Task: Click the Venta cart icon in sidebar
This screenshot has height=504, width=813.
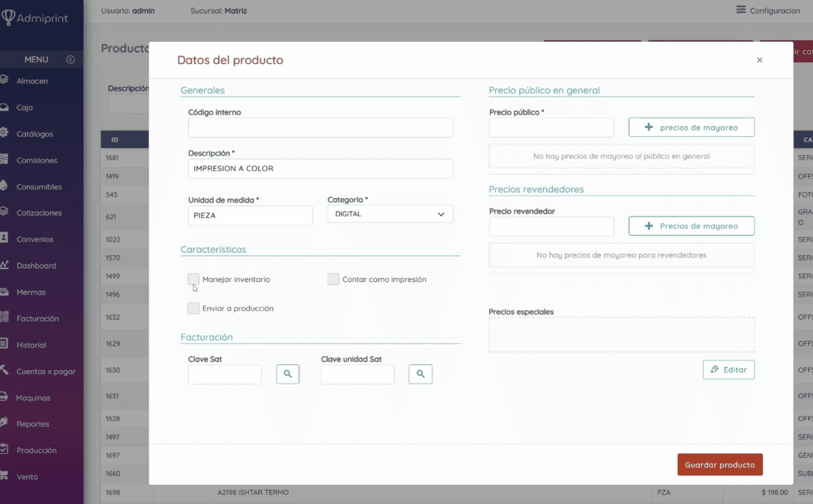Action: (4, 476)
